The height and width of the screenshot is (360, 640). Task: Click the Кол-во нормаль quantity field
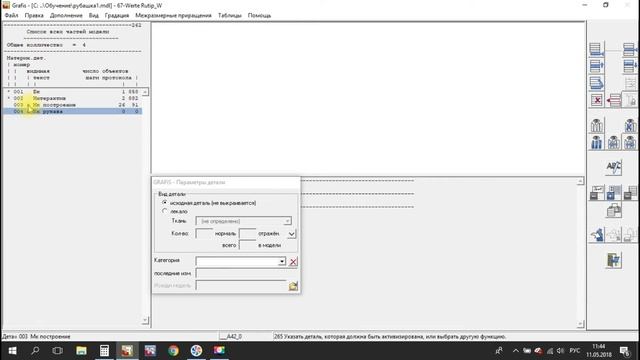[204, 233]
